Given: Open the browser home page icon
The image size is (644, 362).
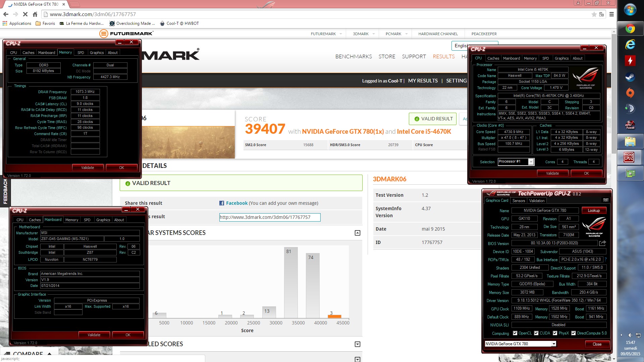Looking at the screenshot, I should click(35, 14).
